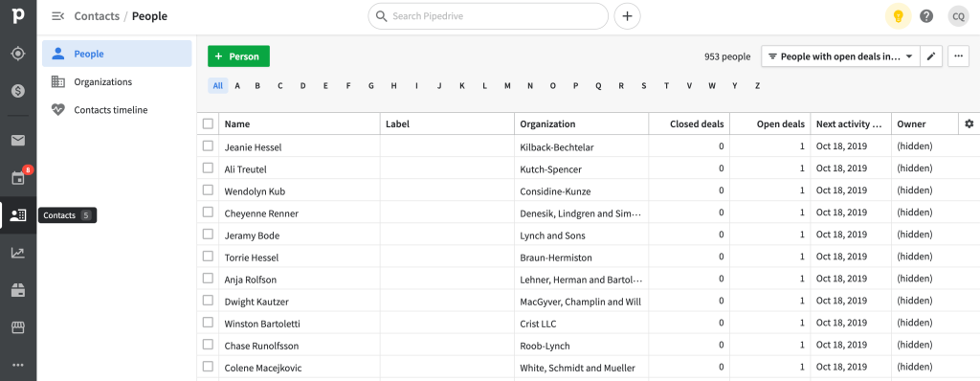Select Dwight Kautzer row checkbox
Screen dimensions: 980x381
(208, 301)
